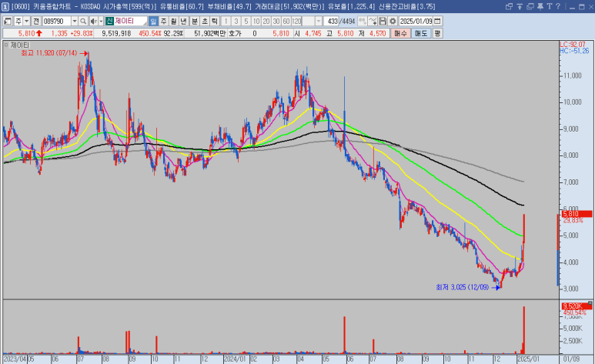
Task: Choose the 20 interval button
Action: click(x=266, y=22)
